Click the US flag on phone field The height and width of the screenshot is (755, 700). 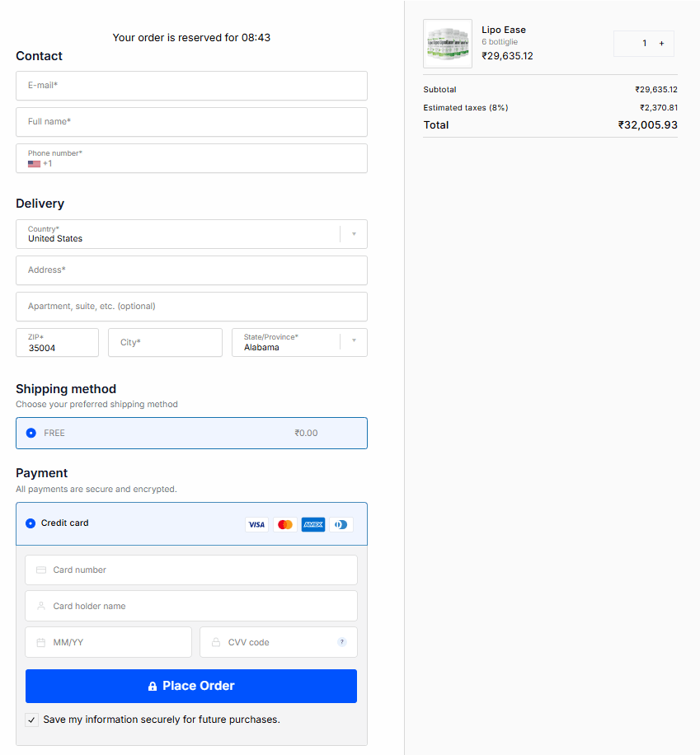point(32,163)
